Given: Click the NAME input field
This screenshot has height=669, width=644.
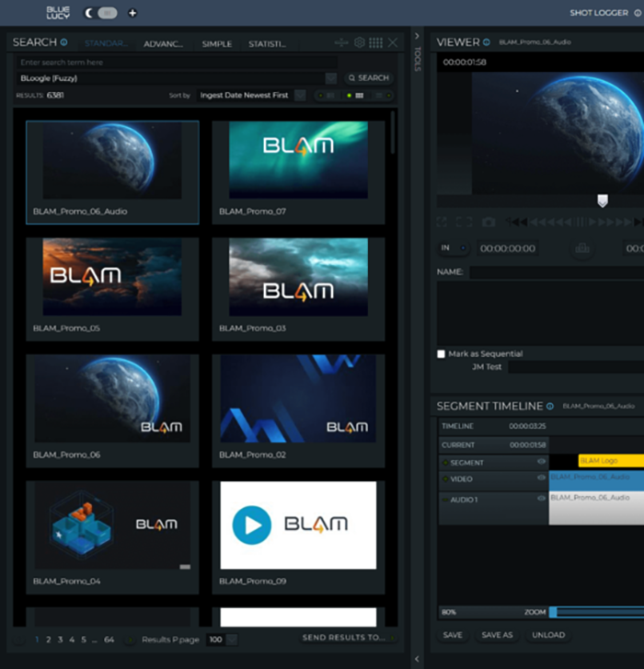Looking at the screenshot, I should 557,272.
